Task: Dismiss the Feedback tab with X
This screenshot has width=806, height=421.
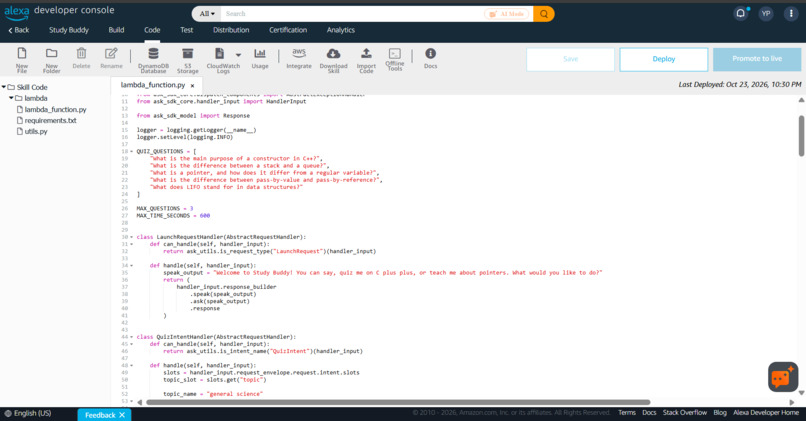Action: [x=122, y=415]
